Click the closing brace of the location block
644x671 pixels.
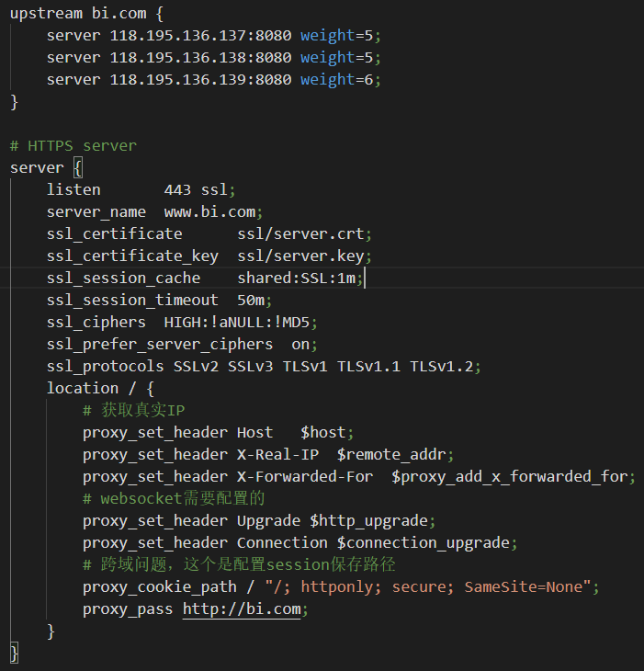[51, 631]
